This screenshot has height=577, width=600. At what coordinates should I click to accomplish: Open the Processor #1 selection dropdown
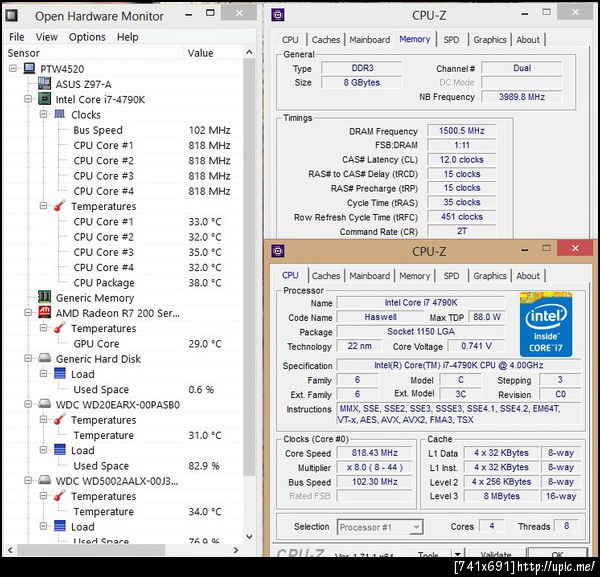pyautogui.click(x=416, y=527)
